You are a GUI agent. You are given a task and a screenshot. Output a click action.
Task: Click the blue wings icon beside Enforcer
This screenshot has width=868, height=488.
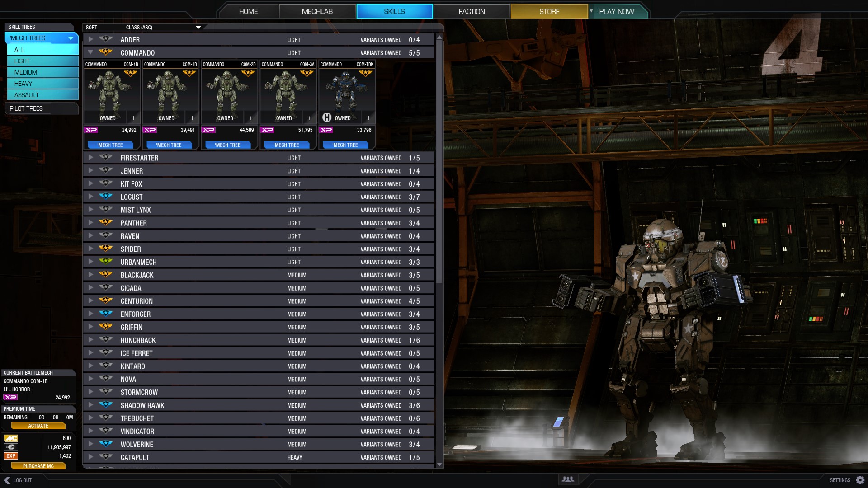tap(105, 314)
